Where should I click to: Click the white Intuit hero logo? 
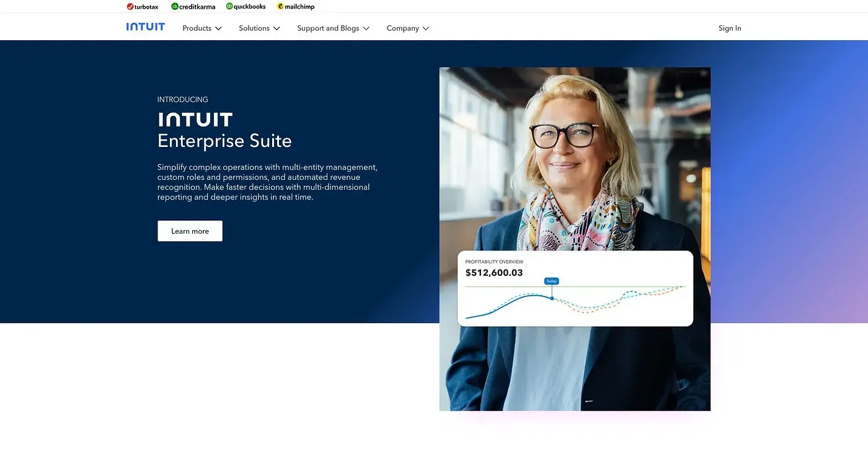click(195, 119)
